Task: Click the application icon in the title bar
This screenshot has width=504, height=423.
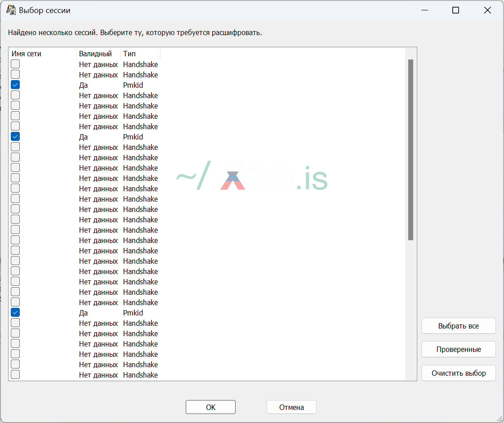Action: click(x=11, y=10)
